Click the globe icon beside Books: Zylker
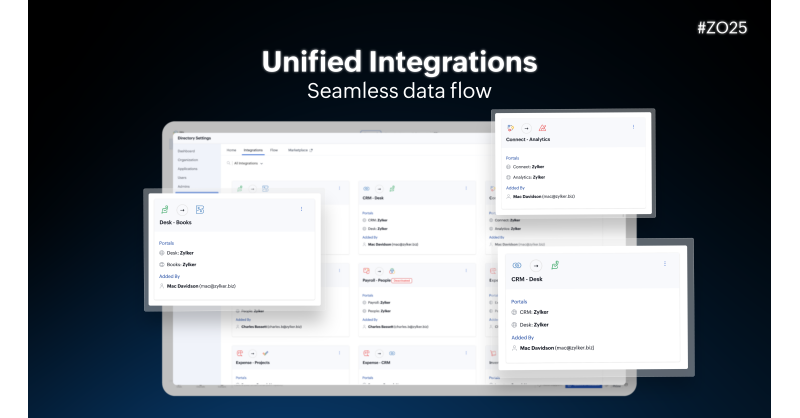 162,264
